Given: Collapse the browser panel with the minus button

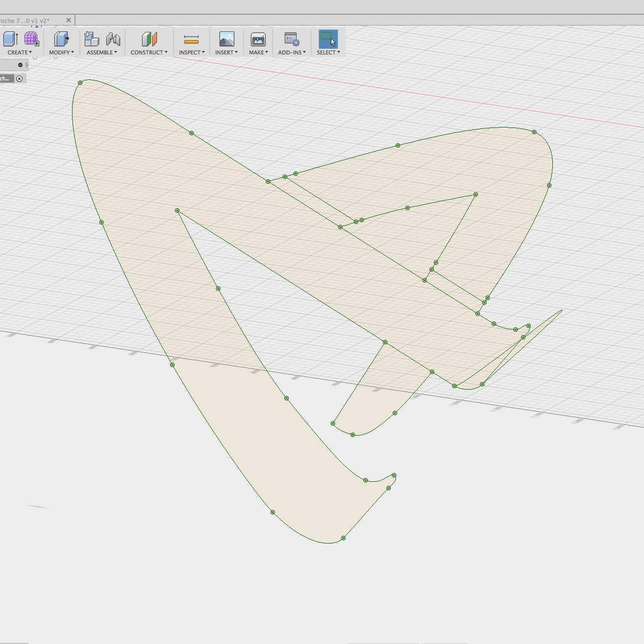Looking at the screenshot, I should (x=20, y=65).
